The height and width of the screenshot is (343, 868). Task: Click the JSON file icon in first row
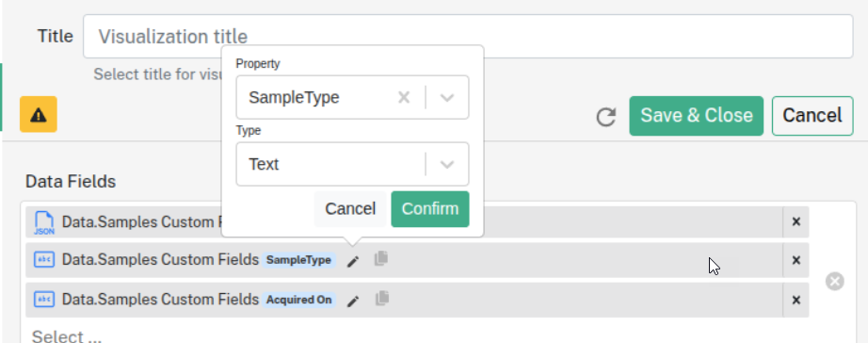coord(44,222)
